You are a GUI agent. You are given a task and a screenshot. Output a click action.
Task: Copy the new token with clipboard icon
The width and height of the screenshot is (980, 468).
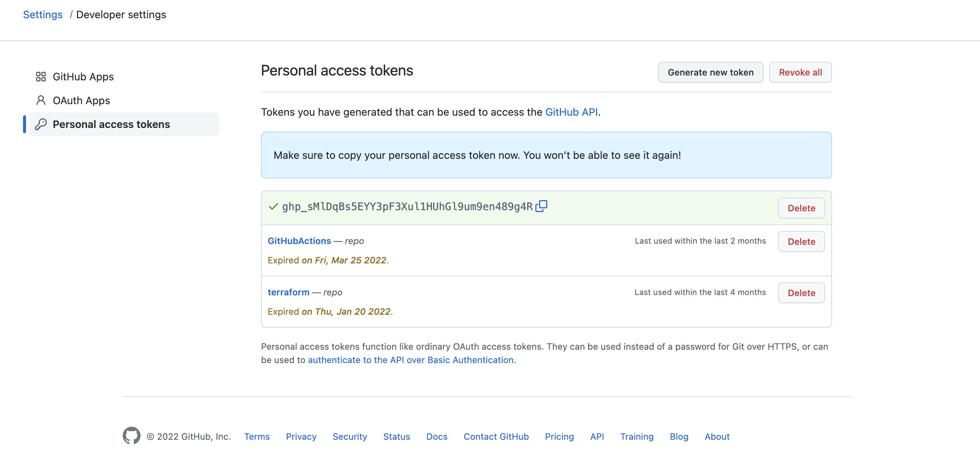(x=541, y=206)
